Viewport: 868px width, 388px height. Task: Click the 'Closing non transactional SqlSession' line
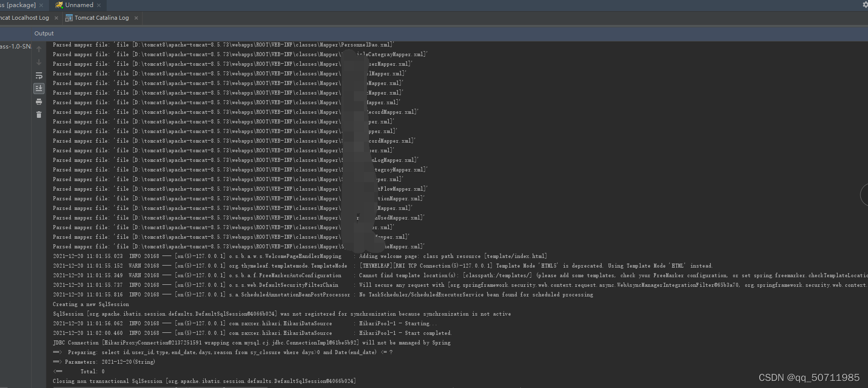(204, 381)
